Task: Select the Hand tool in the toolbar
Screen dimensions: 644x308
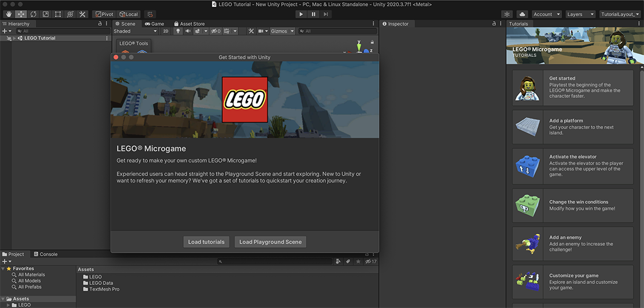Action: 9,14
